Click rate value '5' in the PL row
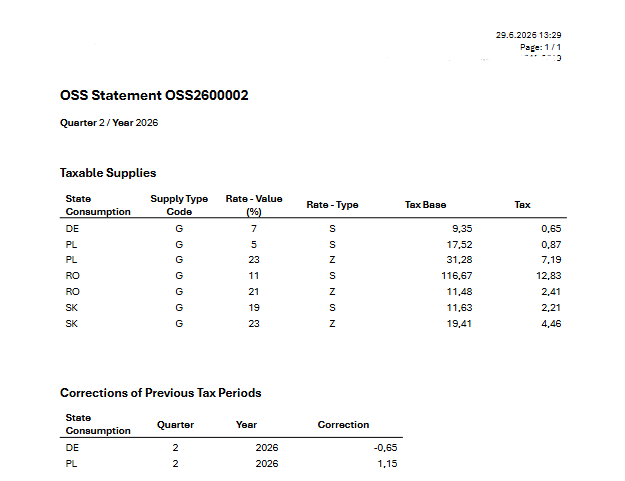The height and width of the screenshot is (481, 625). tap(254, 245)
